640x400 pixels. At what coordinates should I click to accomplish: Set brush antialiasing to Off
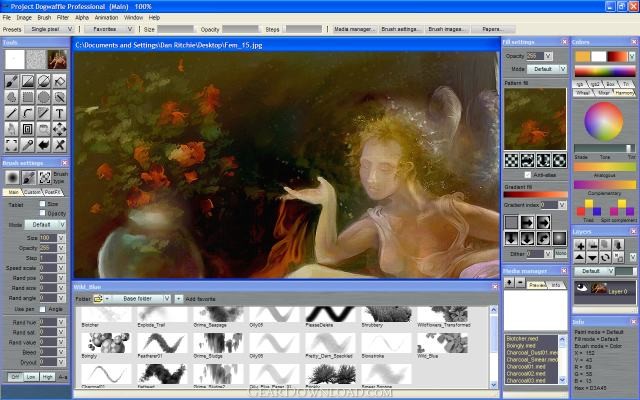tap(15, 377)
